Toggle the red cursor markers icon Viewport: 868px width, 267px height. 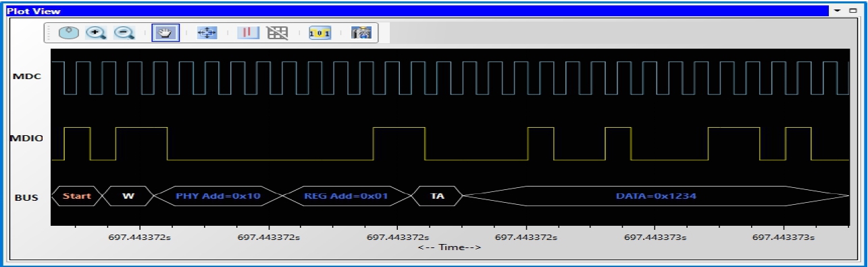(248, 32)
